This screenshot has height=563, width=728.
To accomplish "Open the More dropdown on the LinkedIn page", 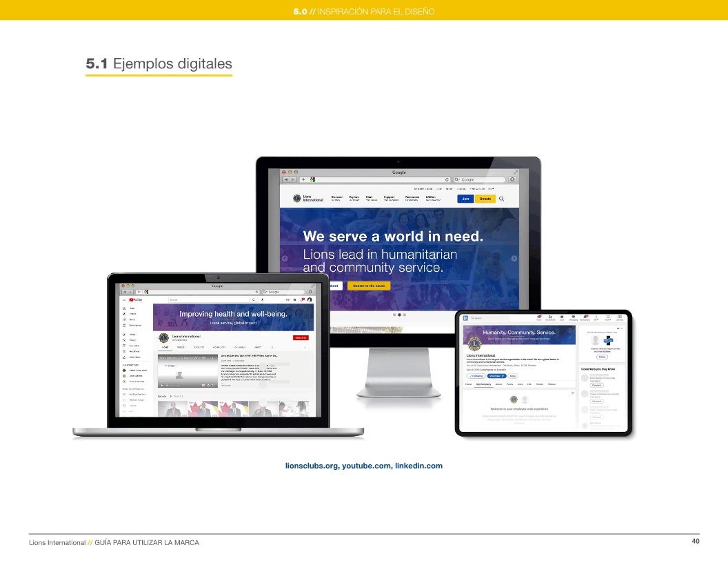I will tap(513, 376).
